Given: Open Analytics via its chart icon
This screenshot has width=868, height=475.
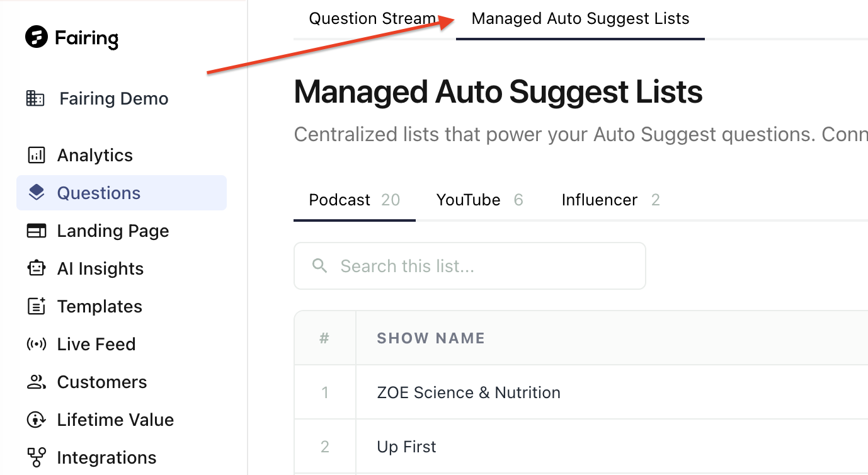Looking at the screenshot, I should click(37, 155).
